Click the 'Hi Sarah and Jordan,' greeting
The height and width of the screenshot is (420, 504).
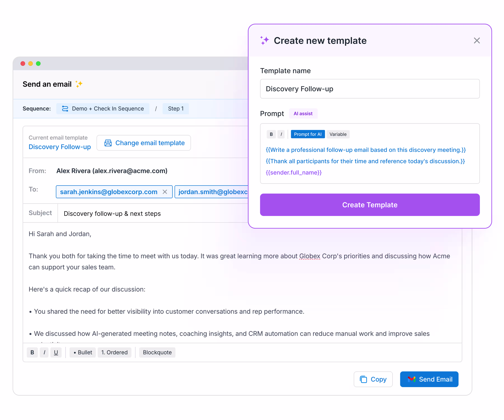point(60,234)
